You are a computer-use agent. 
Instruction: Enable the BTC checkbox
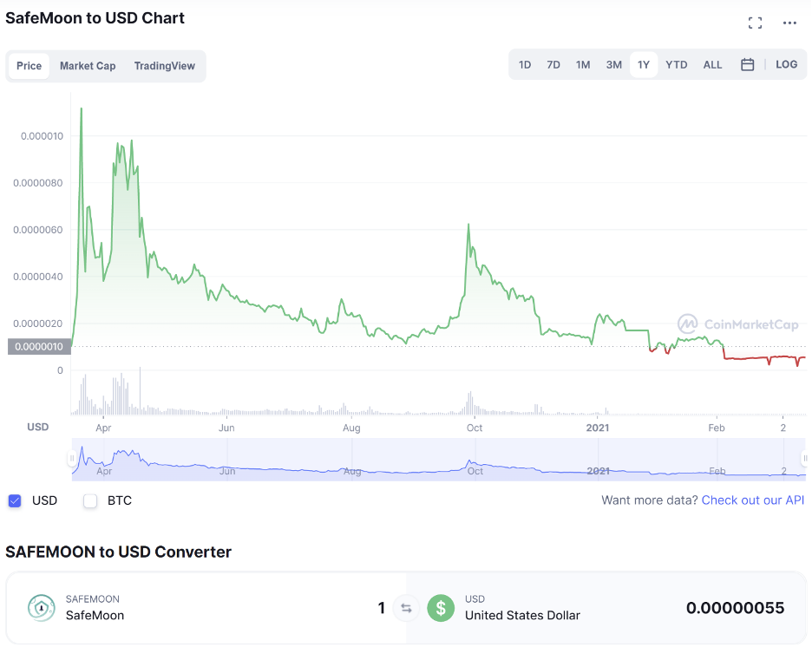click(x=90, y=500)
